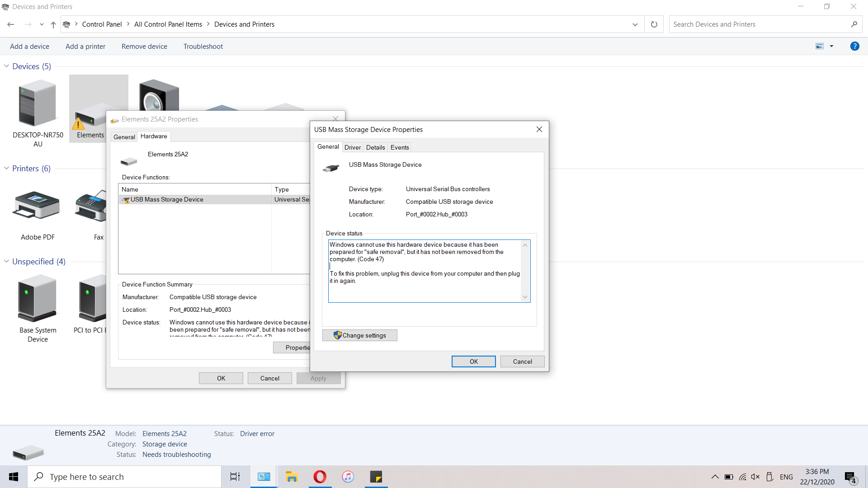Click OK in Elements 25A2 Properties
This screenshot has height=488, width=868.
tap(221, 378)
